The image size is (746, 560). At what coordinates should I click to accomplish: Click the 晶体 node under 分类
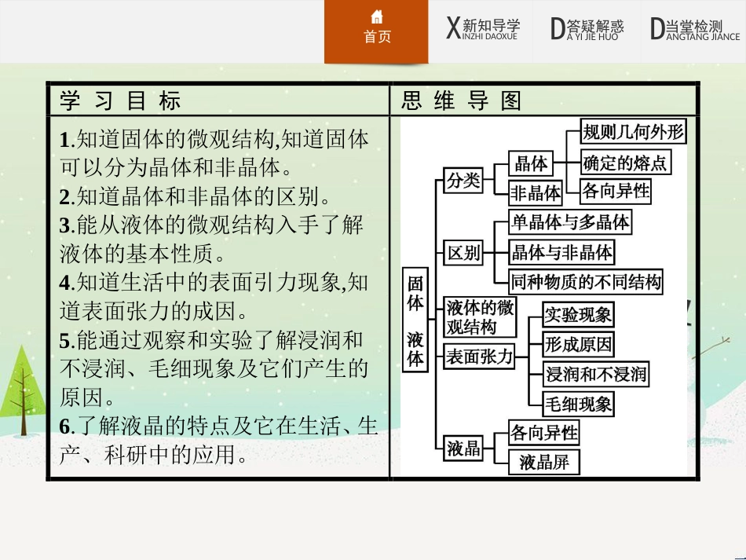click(x=531, y=163)
